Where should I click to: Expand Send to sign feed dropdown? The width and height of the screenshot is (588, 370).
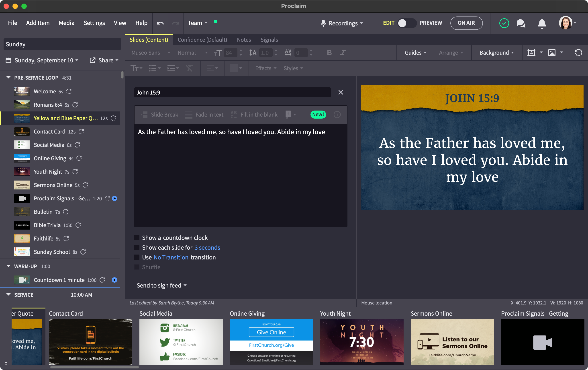162,286
